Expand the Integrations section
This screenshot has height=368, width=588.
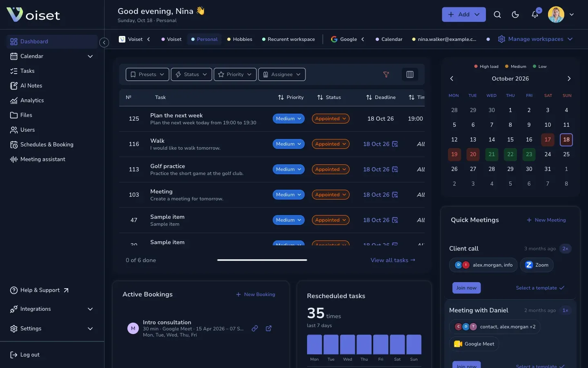[90, 309]
